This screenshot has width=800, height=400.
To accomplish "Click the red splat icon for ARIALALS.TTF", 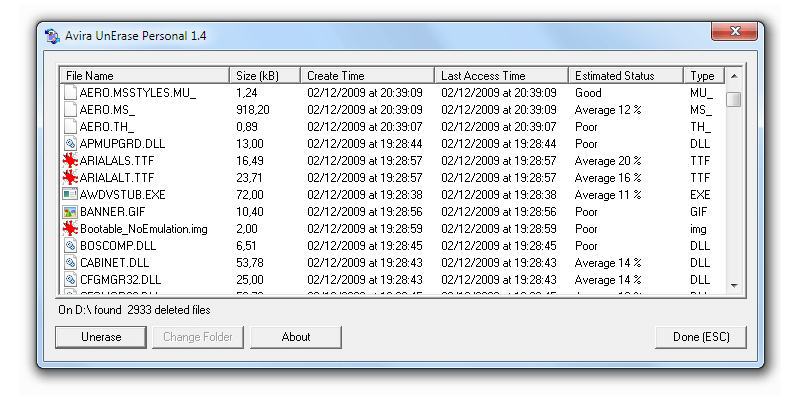I will pyautogui.click(x=70, y=161).
